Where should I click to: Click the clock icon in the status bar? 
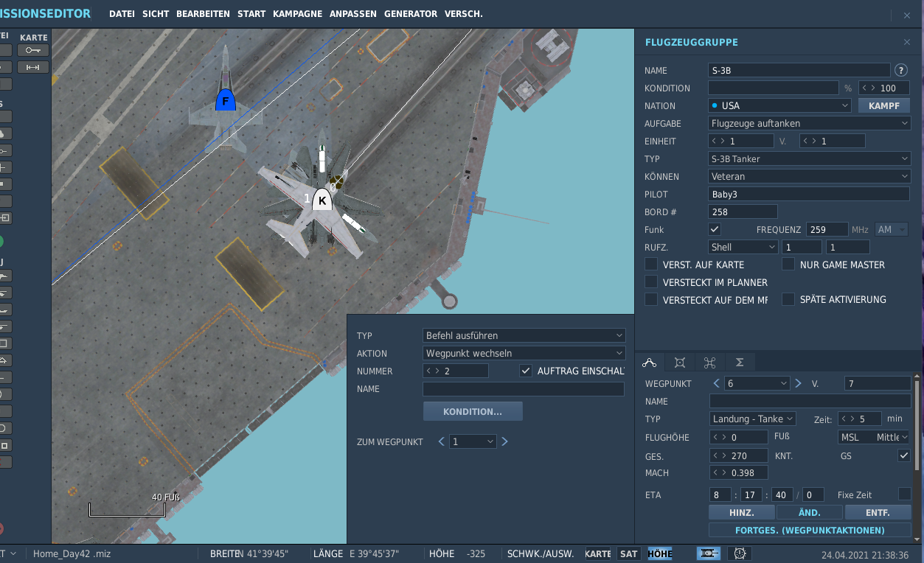(740, 553)
